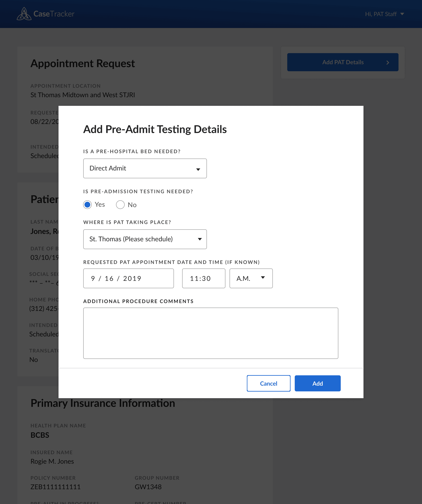Open the A.M. period dropdown
Image resolution: width=422 pixels, height=504 pixels.
coord(251,278)
